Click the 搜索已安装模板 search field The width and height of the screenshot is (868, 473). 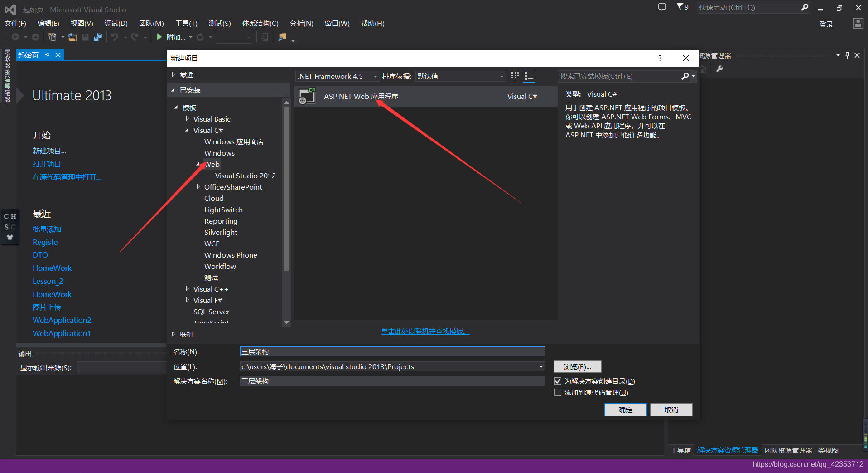coord(619,76)
